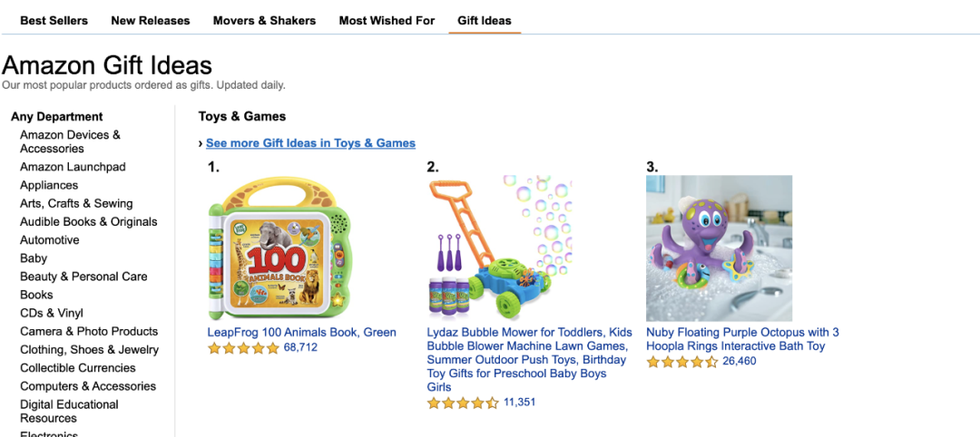Click the Lydaz Bubble Mower star rating
980x437 pixels.
point(463,403)
